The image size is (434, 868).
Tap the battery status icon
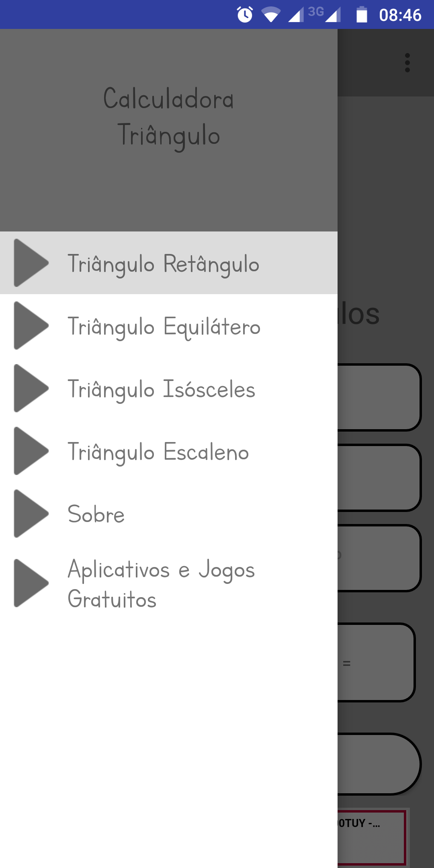362,15
